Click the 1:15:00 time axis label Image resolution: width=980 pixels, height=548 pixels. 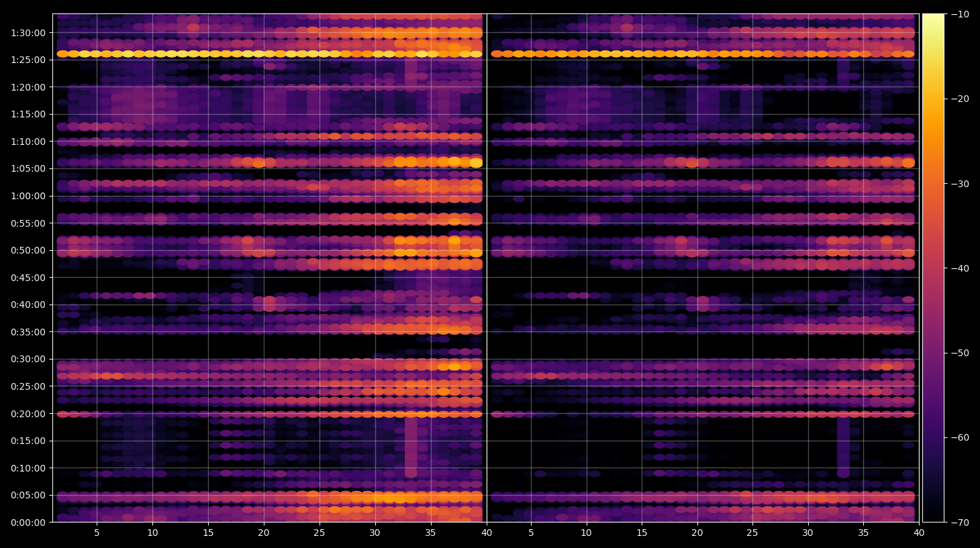[28, 114]
